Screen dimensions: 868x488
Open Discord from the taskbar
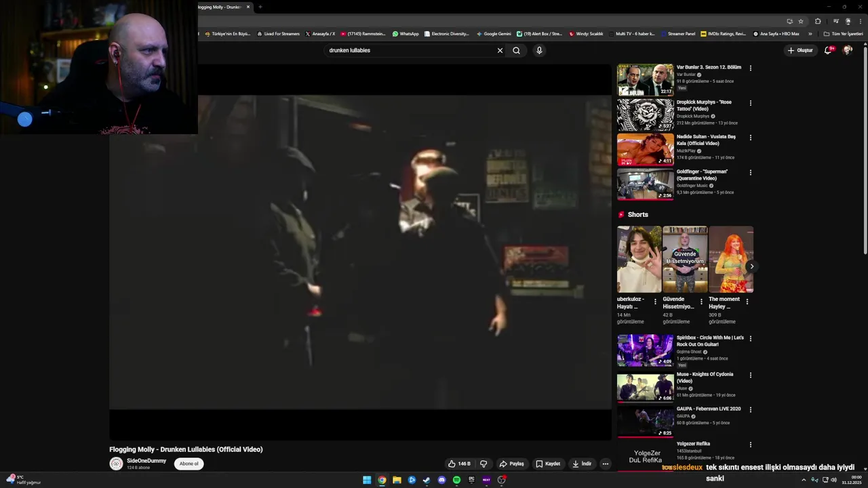coord(441,480)
